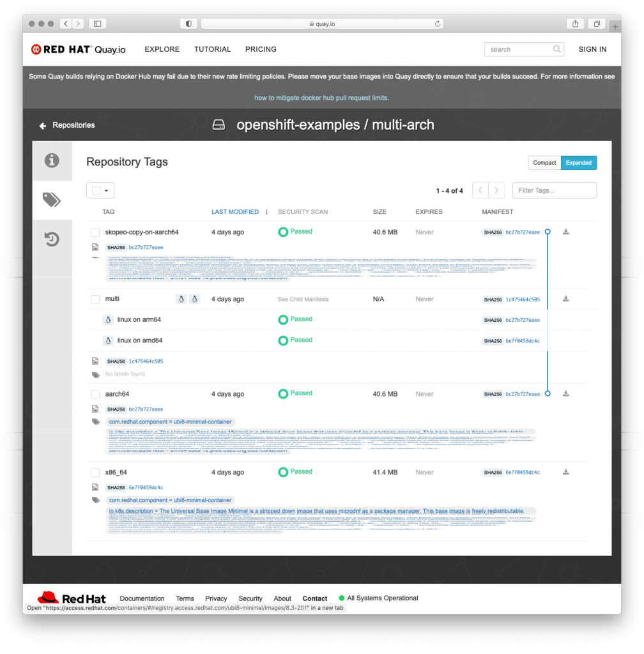Select the tags sidebar icon

(x=52, y=200)
